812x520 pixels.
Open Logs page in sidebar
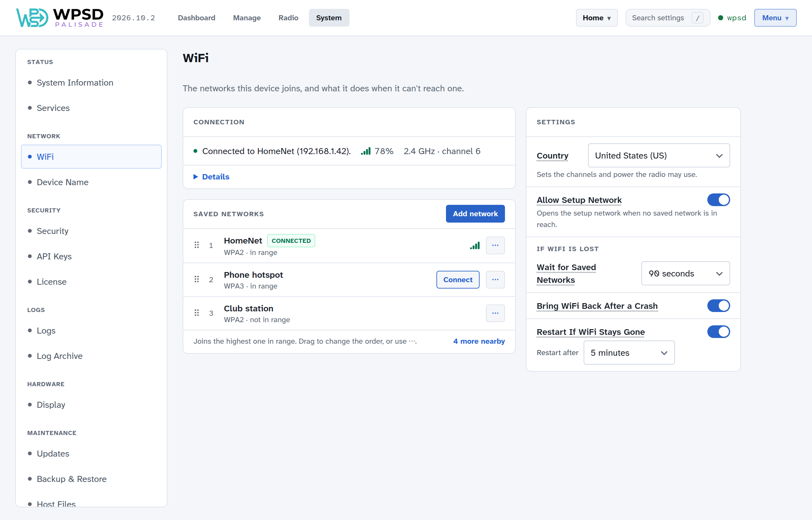pyautogui.click(x=91, y=331)
